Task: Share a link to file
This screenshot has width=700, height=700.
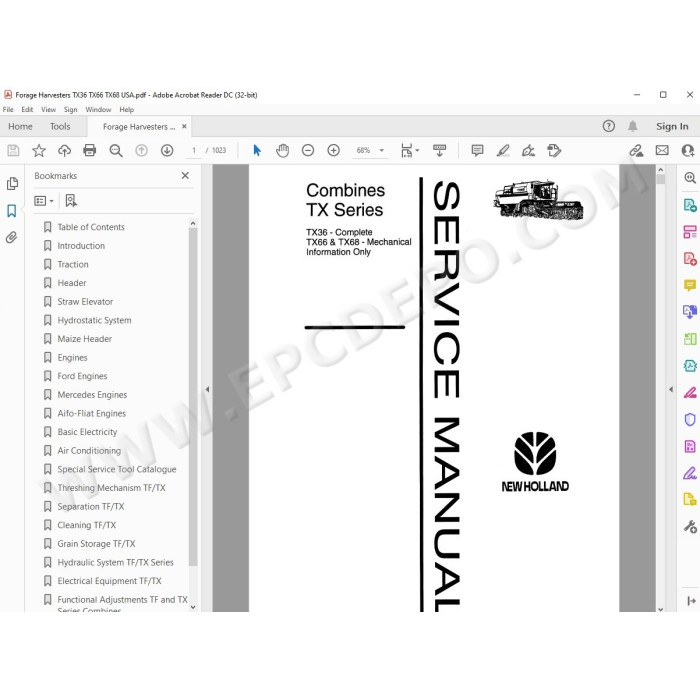Action: click(x=636, y=150)
